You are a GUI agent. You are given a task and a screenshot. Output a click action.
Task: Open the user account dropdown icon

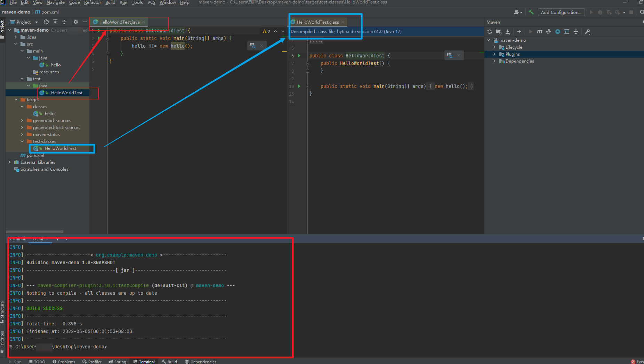pos(518,12)
